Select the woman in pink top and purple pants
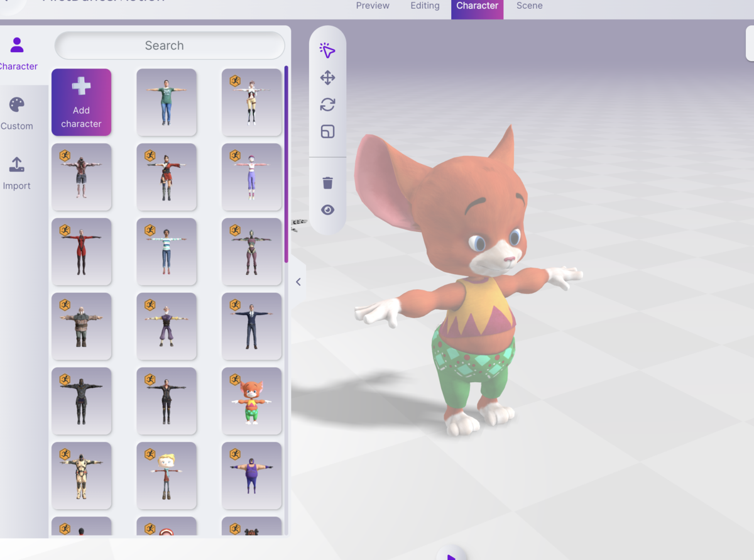Viewport: 754px width, 560px height. [x=251, y=177]
